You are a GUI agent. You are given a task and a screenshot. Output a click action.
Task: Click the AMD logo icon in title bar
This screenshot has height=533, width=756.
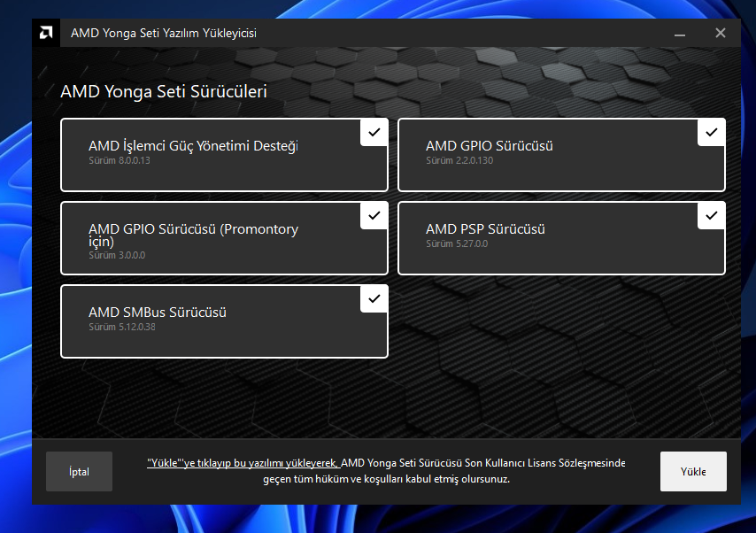pos(46,33)
